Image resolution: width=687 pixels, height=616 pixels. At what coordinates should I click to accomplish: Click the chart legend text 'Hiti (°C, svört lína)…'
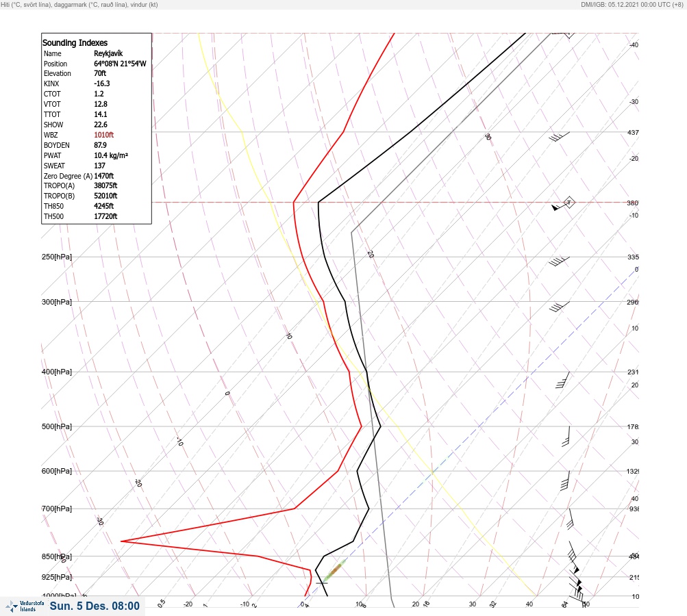[x=79, y=4]
